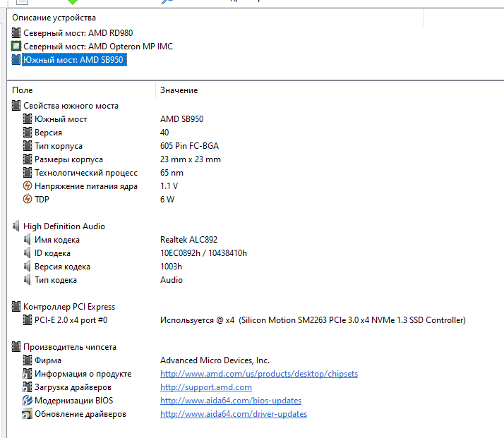Select the Южный мост field label
The image size is (504, 438).
[61, 119]
